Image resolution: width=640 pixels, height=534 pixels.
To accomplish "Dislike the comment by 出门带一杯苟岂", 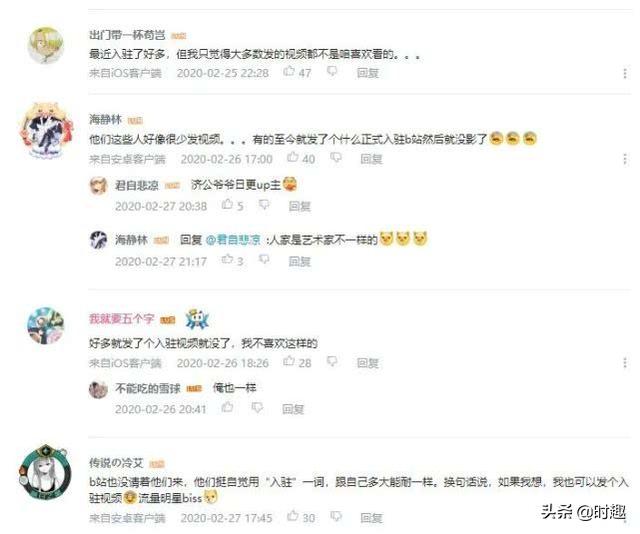I will coord(332,72).
